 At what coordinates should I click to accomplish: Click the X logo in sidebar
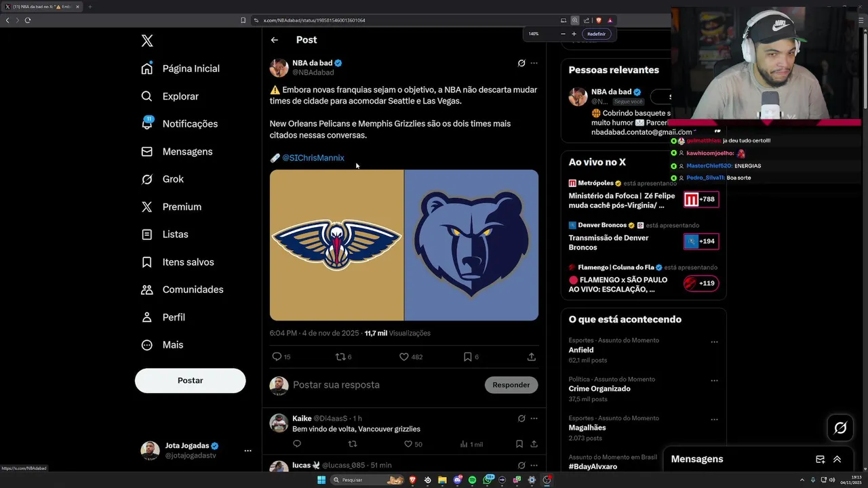click(147, 41)
